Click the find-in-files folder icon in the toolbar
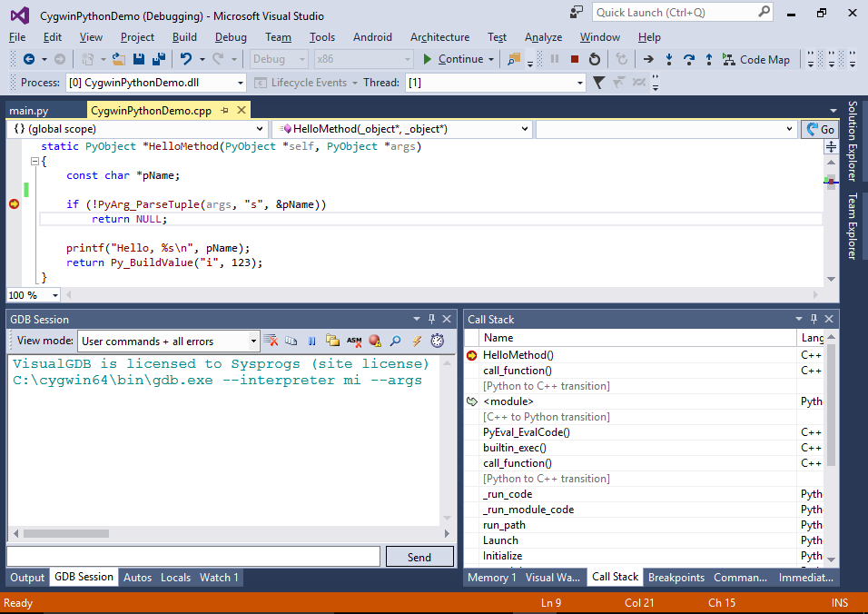The height and width of the screenshot is (614, 868). (x=514, y=59)
